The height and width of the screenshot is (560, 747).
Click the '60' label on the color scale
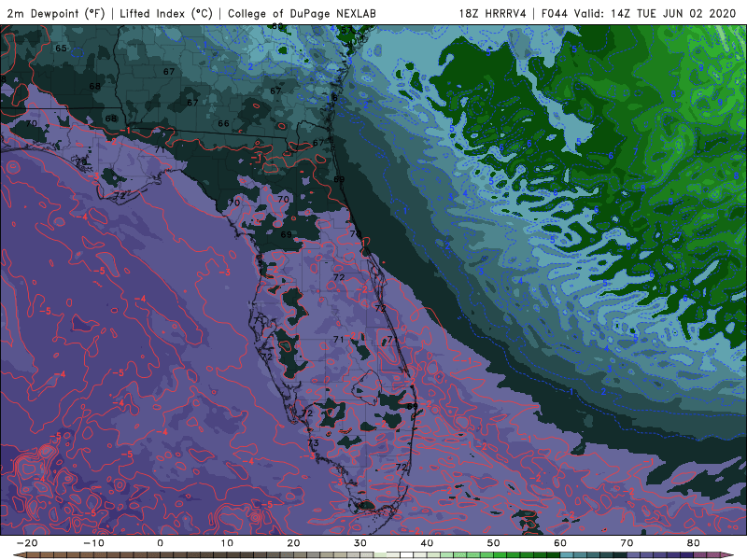(x=560, y=543)
